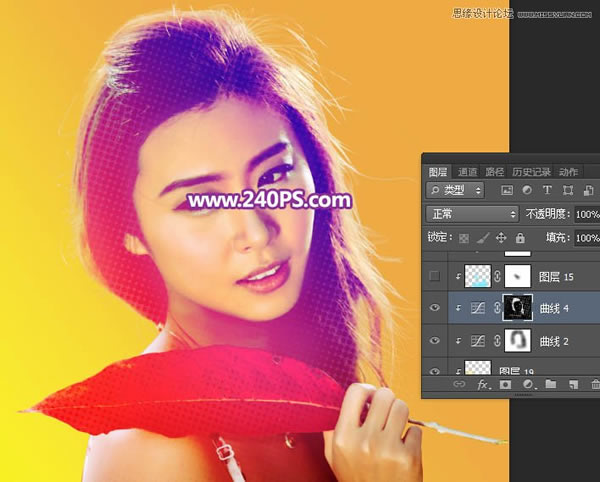
Task: Click clipping arrow on 曲线 4 layer
Action: 458,308
